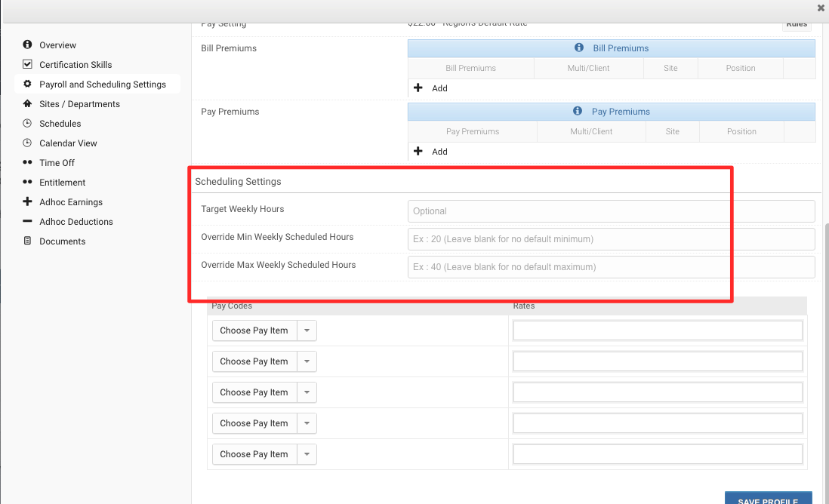Image resolution: width=829 pixels, height=504 pixels.
Task: Go to Sites / Departments
Action: [x=79, y=103]
